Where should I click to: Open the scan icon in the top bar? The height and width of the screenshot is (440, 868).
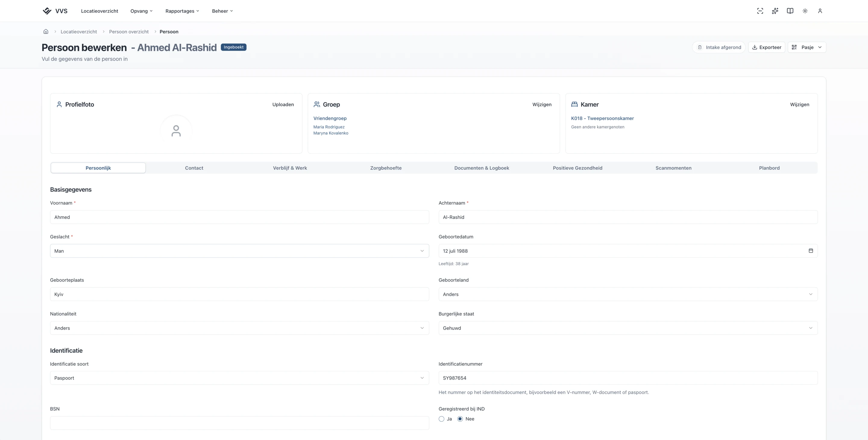[760, 11]
